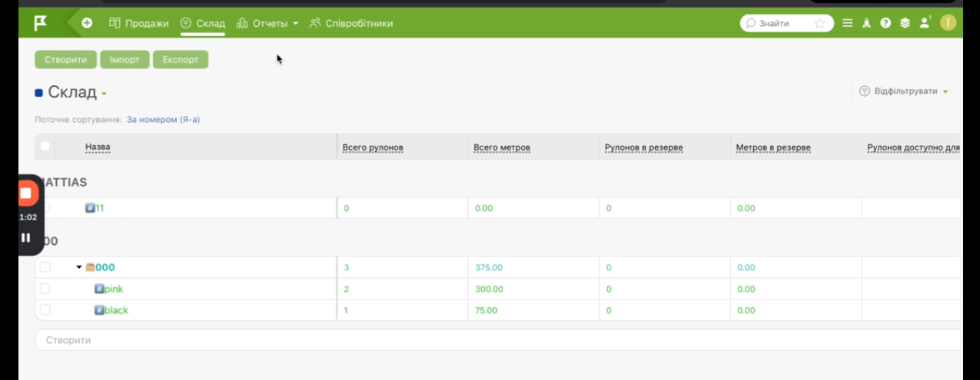This screenshot has height=380, width=980.
Task: Tick the checkbox for row black
Action: (x=45, y=310)
